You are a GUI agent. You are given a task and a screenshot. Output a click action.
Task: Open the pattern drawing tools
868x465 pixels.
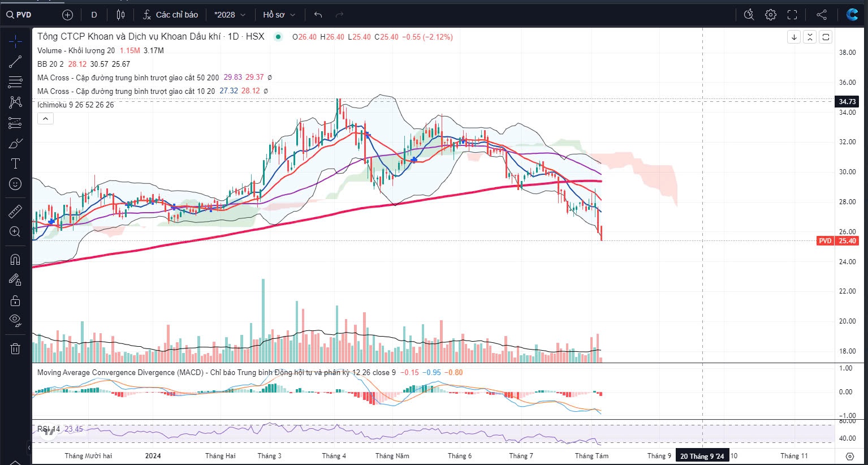point(15,102)
